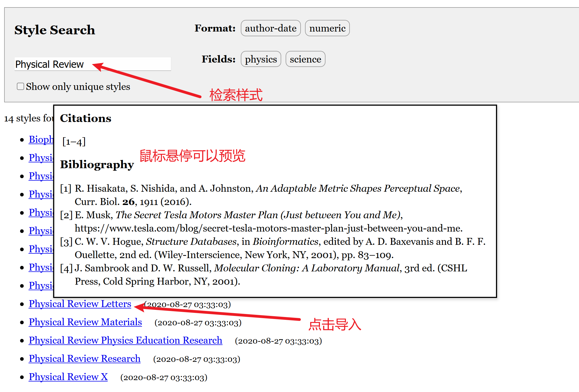Viewport: 579px width, 392px height.
Task: Open Physical Review Physics Education Research
Action: pyautogui.click(x=125, y=340)
